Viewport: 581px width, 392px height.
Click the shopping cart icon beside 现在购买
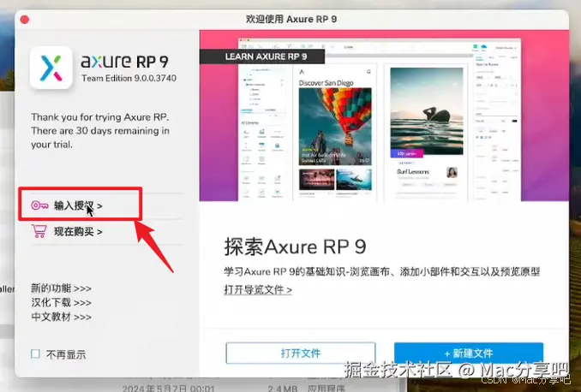click(x=39, y=231)
